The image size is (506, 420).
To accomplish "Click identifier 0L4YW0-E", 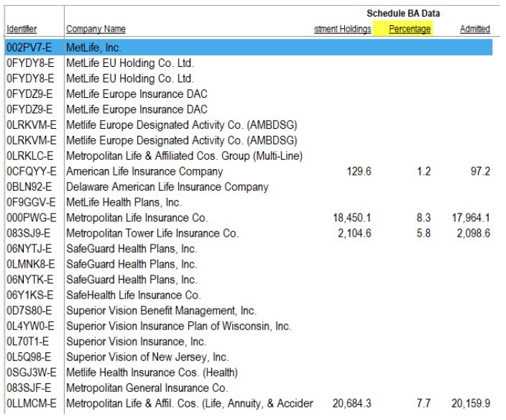I will coord(30,327).
